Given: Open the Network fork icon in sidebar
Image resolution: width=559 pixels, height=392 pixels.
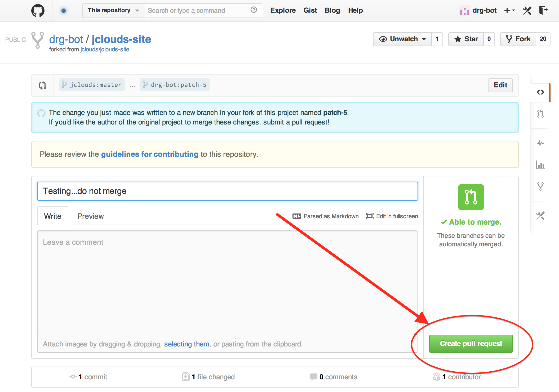Looking at the screenshot, I should point(540,186).
